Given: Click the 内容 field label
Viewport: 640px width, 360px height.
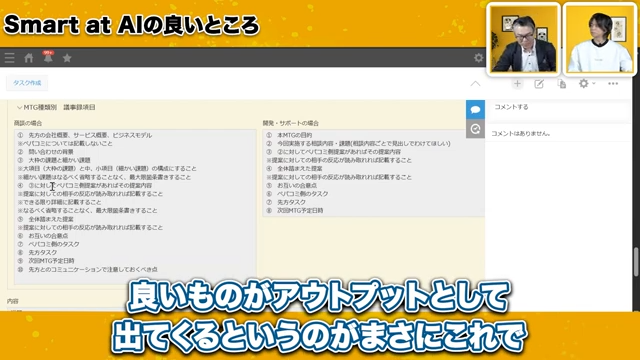Looking at the screenshot, I should tap(13, 301).
